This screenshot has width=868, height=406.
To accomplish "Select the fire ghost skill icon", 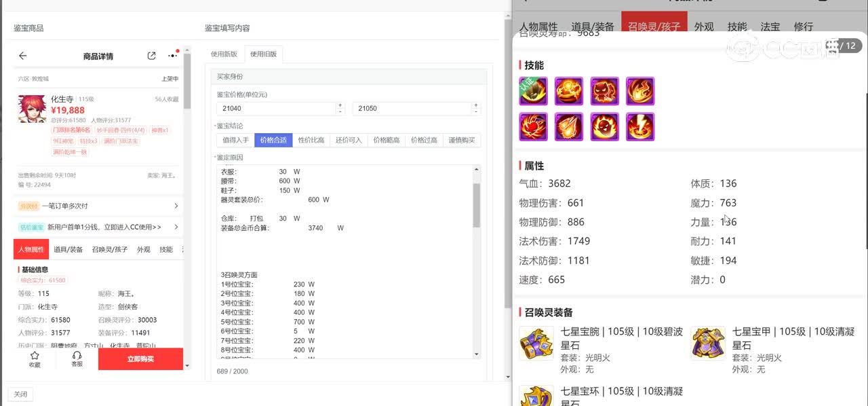I will pos(604,127).
